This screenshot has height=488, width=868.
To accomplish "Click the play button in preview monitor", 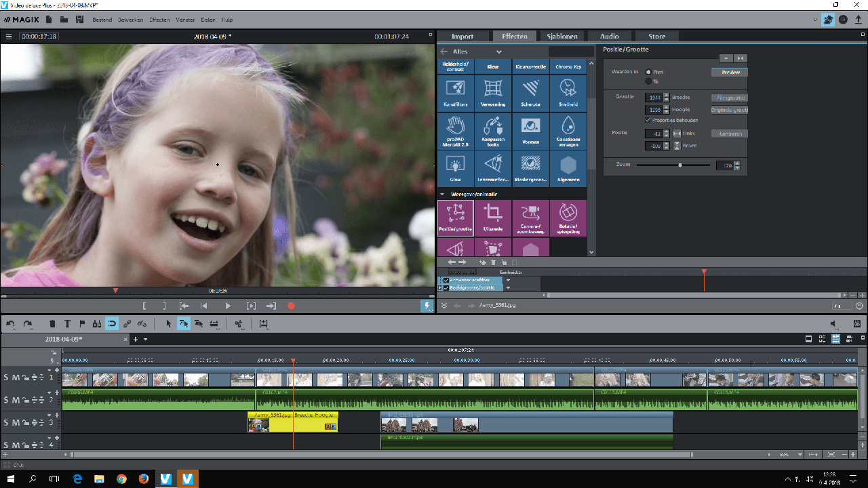I will point(228,306).
